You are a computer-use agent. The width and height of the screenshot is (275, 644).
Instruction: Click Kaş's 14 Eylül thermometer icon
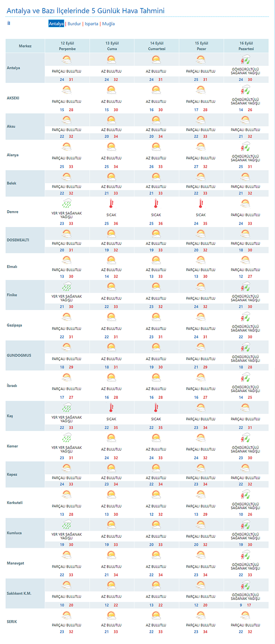tap(156, 407)
